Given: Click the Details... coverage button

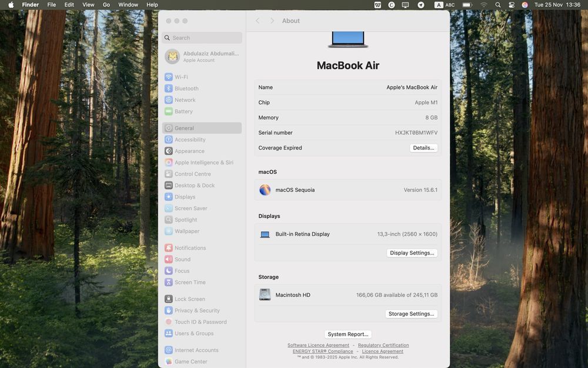Looking at the screenshot, I should (423, 148).
